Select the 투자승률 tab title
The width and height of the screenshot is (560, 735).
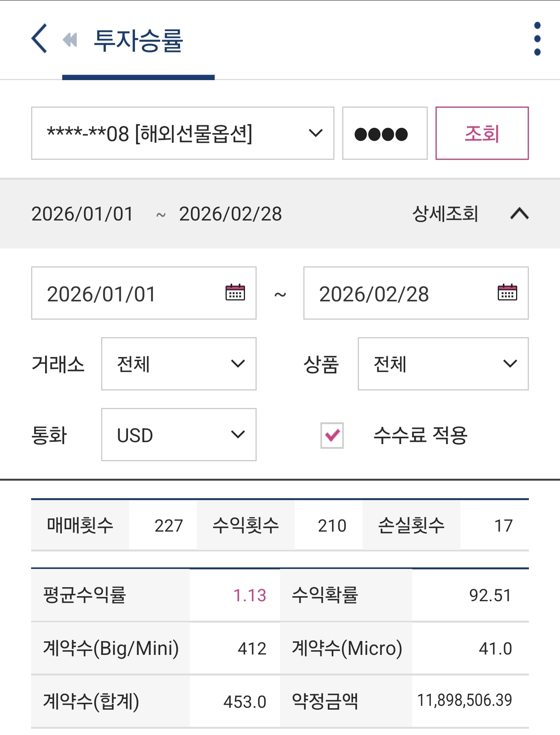[x=138, y=40]
